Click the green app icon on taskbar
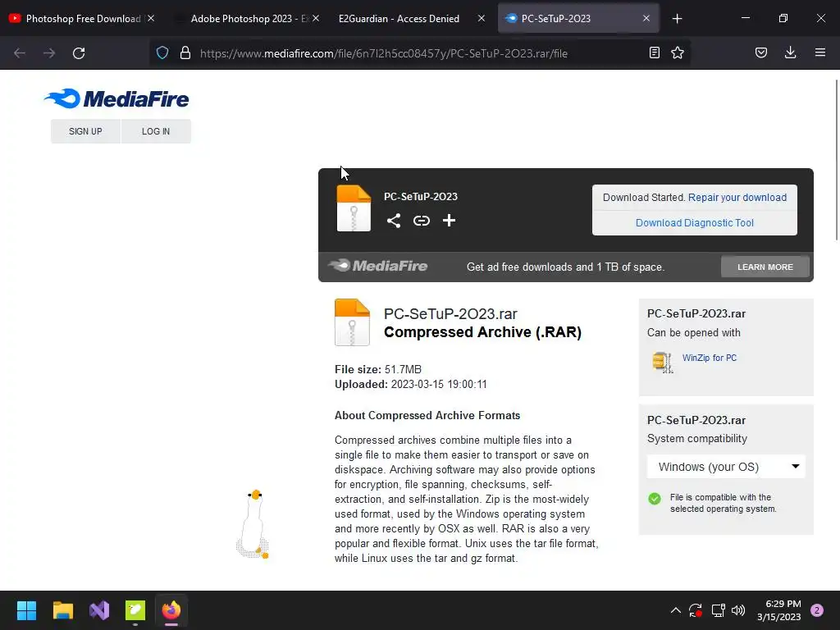Image resolution: width=840 pixels, height=630 pixels. 135,610
